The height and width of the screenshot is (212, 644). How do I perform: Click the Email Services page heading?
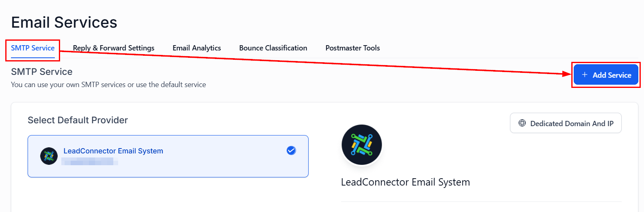64,22
